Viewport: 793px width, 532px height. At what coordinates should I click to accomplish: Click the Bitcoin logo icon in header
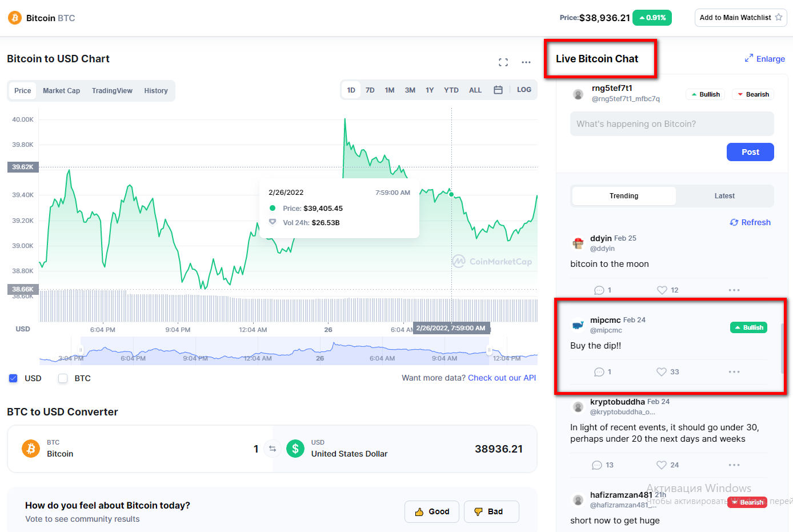[15, 18]
